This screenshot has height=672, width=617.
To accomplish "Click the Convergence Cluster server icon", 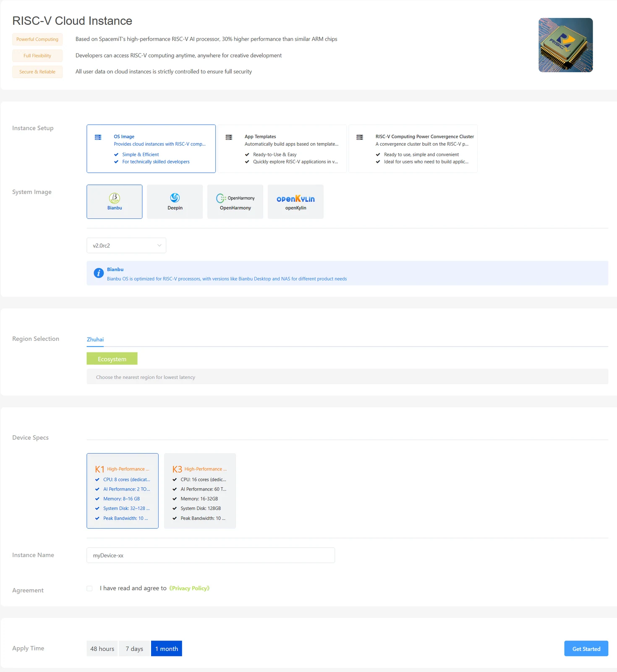I will [360, 137].
